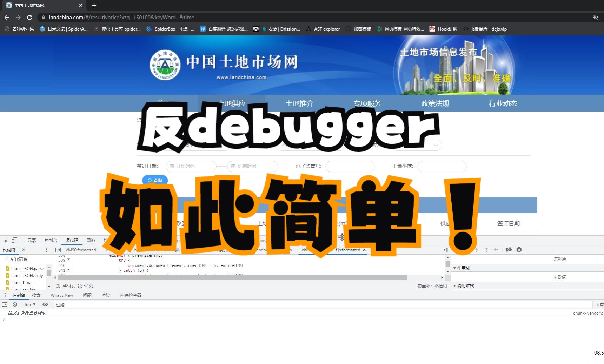Open the snippets pane three-dot menu
Image resolution: width=604 pixels, height=364 pixels.
[46, 250]
